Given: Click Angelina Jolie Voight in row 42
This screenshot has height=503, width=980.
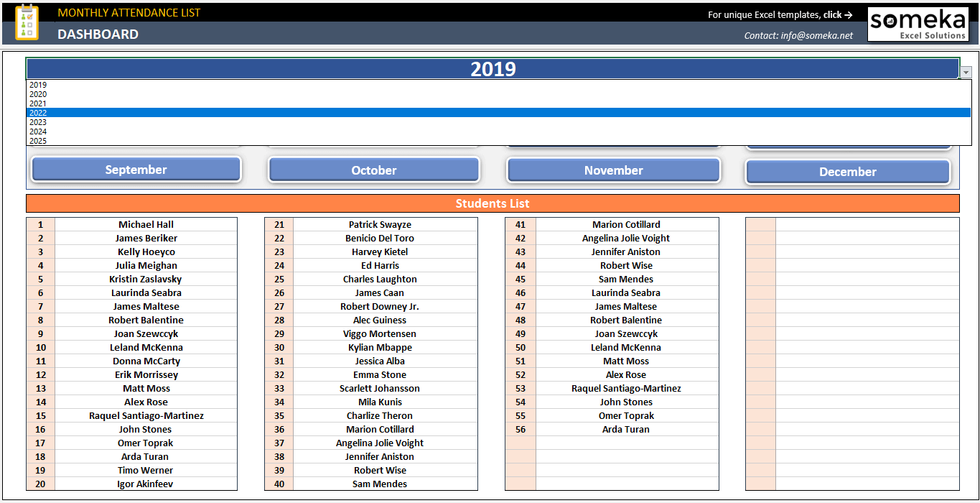Looking at the screenshot, I should click(x=627, y=239).
